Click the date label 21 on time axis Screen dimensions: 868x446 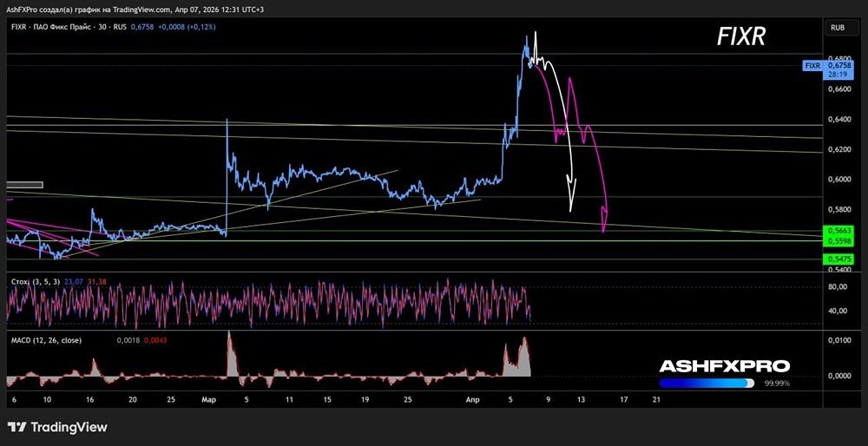656,398
